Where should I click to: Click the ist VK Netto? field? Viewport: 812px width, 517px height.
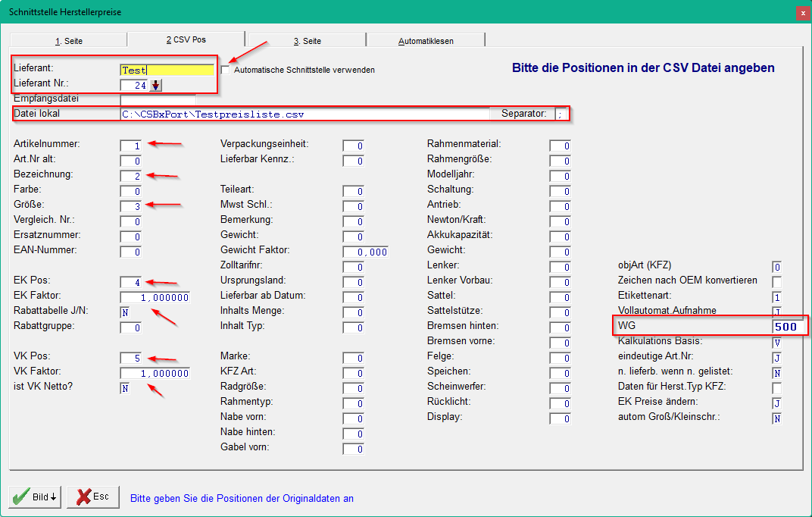(x=125, y=388)
